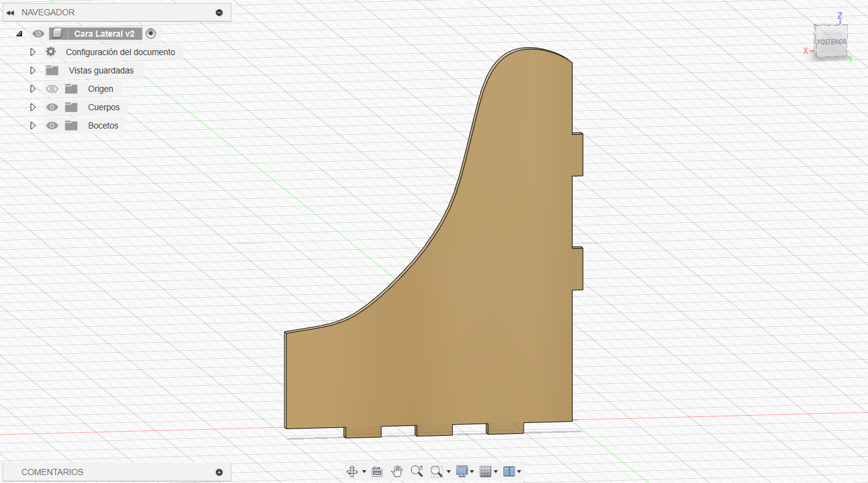
Task: Click the Viewports layout icon
Action: point(509,471)
